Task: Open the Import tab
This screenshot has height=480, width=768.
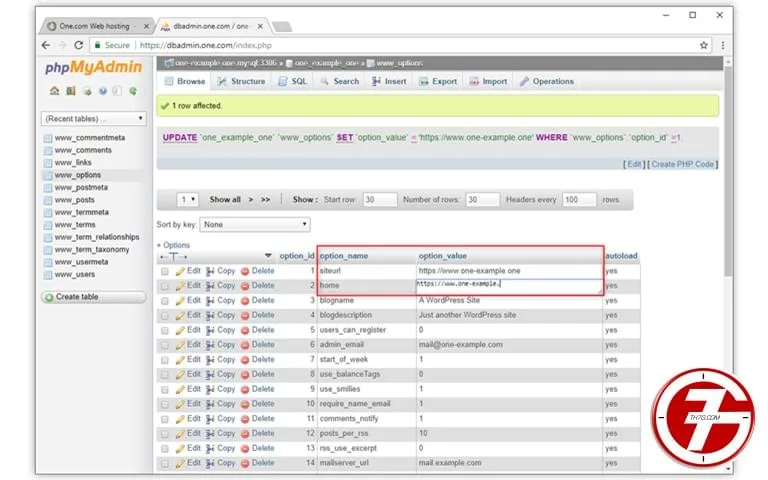Action: [488, 81]
